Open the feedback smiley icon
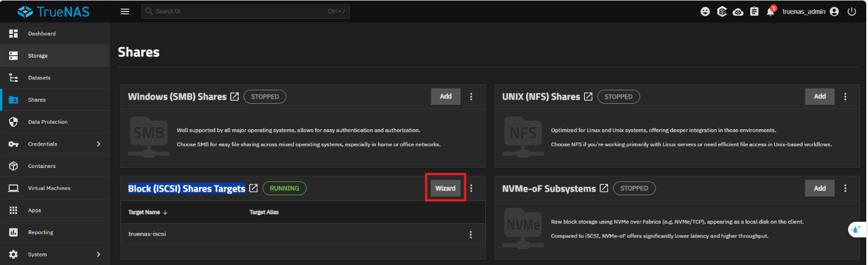The width and height of the screenshot is (868, 265). pos(705,12)
